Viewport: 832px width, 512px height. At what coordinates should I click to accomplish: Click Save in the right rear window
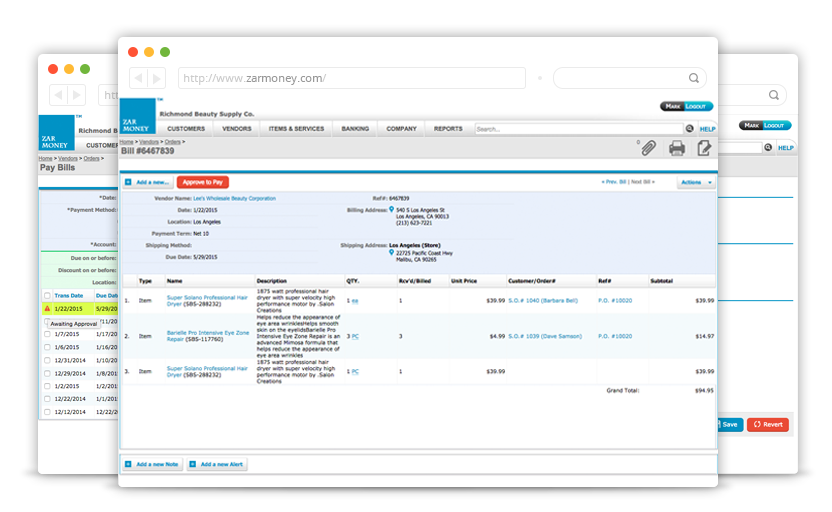[x=731, y=424]
